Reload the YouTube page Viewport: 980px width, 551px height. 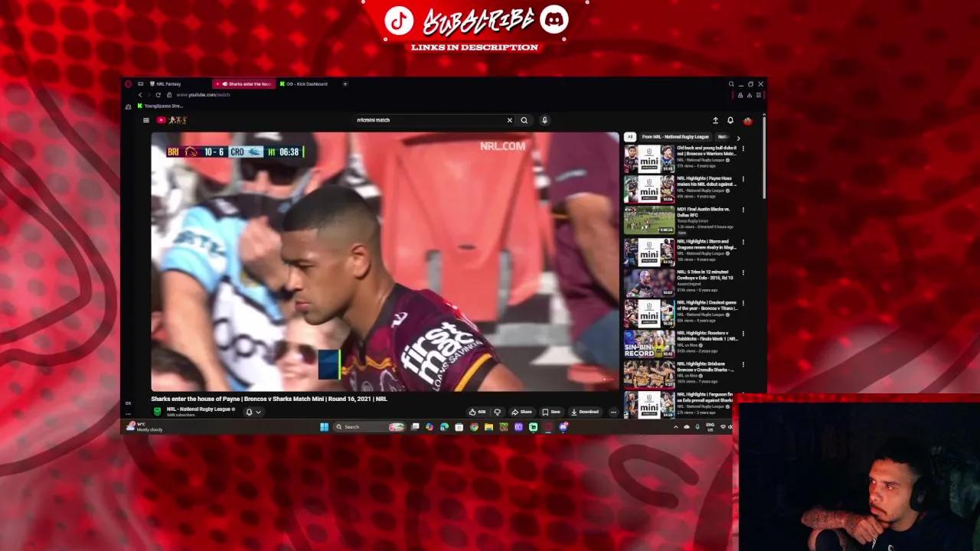pos(158,95)
